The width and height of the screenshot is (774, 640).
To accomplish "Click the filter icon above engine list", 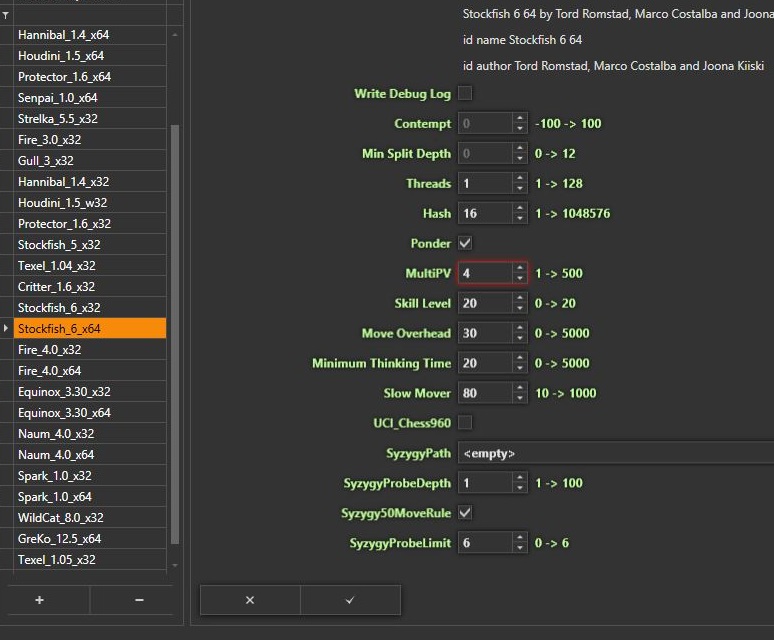I will 5,16.
